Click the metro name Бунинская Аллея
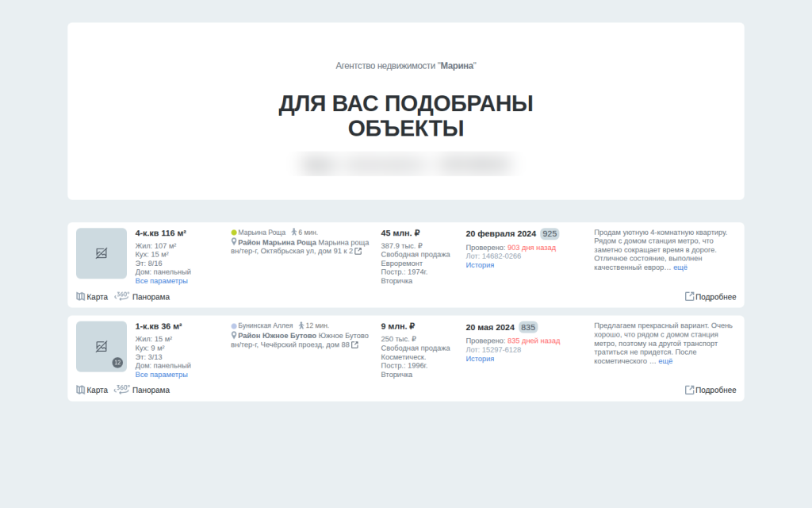Image resolution: width=812 pixels, height=508 pixels. pos(265,325)
